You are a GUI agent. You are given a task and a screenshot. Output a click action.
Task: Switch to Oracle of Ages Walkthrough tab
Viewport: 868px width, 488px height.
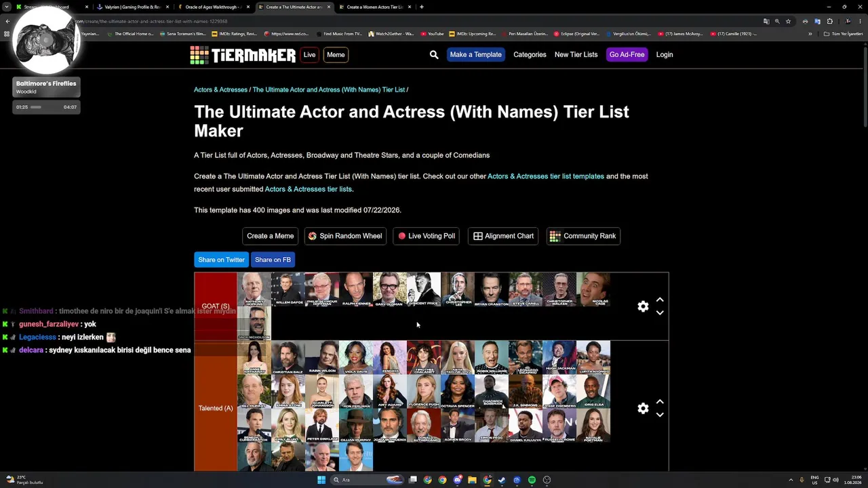213,7
